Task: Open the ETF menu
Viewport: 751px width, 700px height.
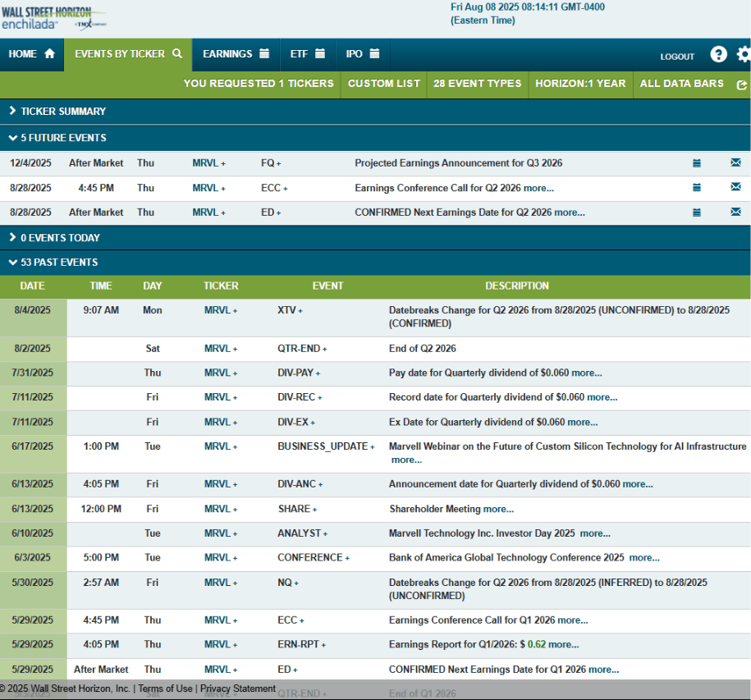Action: tap(307, 54)
